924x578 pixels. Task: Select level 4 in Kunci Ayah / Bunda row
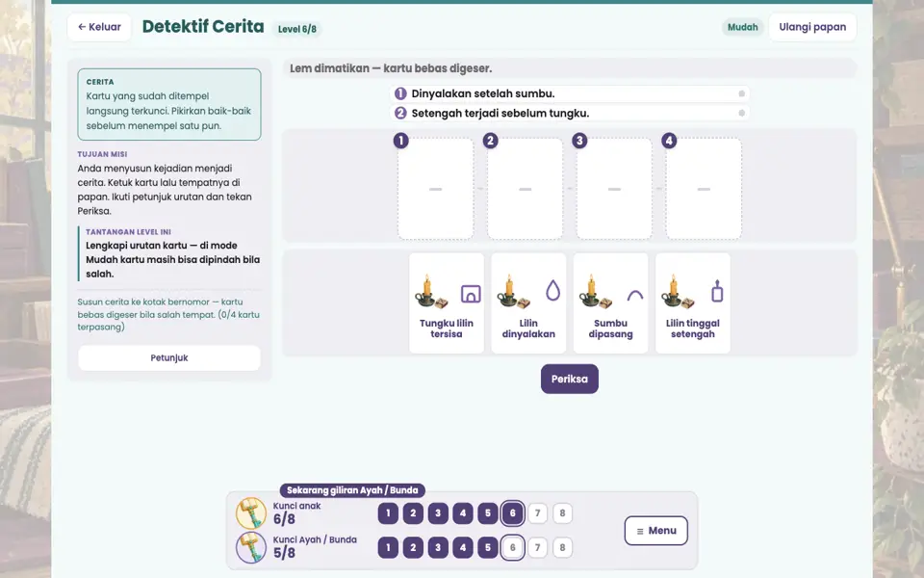[463, 547]
